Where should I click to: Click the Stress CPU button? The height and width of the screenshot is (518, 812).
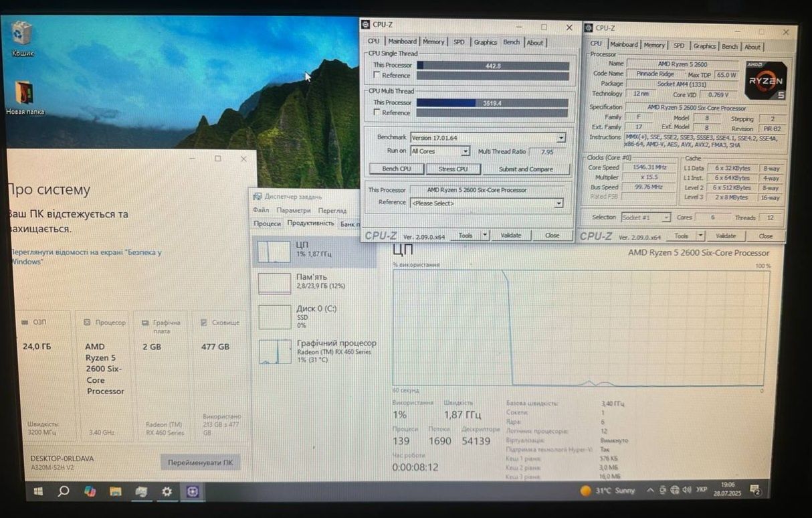(453, 169)
